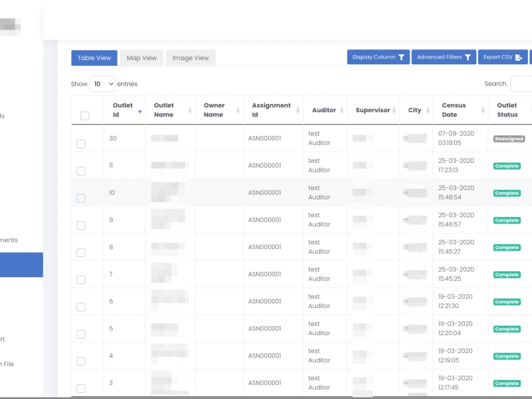Screen dimensions: 532x399
Task: Open Advanced Filters
Action: coord(444,57)
